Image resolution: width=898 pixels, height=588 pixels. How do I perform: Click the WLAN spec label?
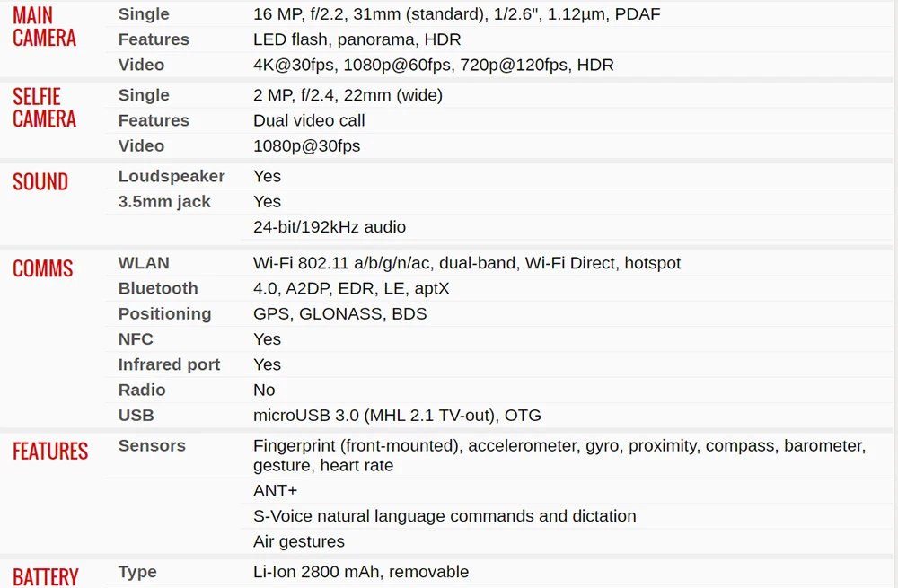tap(144, 263)
